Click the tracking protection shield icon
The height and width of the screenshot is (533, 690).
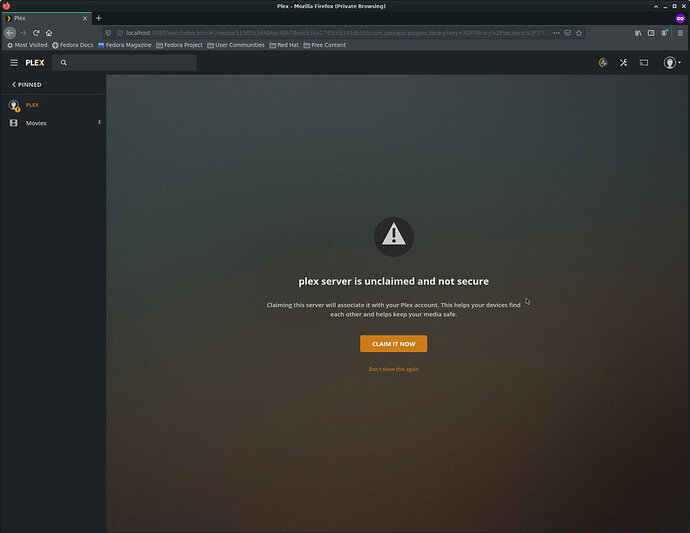point(108,33)
